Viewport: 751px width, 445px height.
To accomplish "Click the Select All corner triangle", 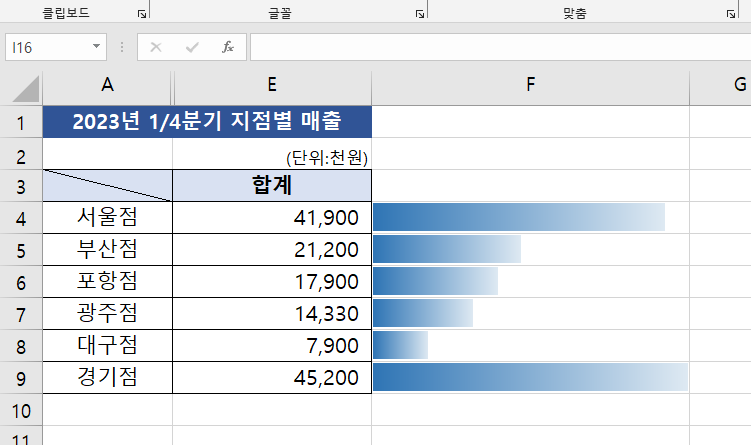I will click(x=25, y=89).
